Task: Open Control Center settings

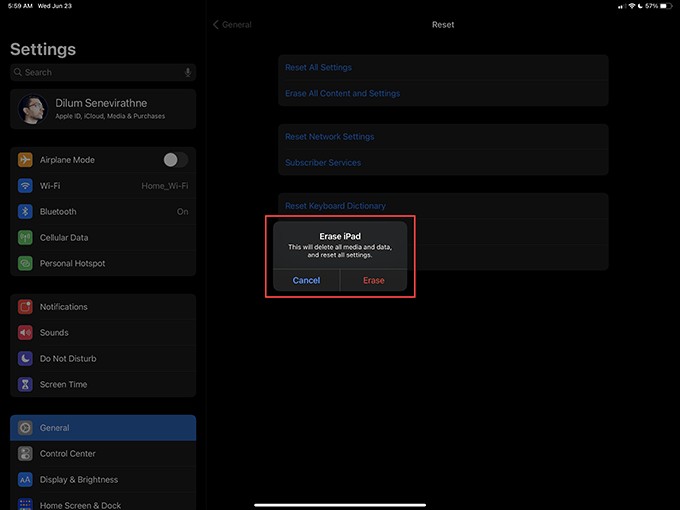Action: pos(103,454)
